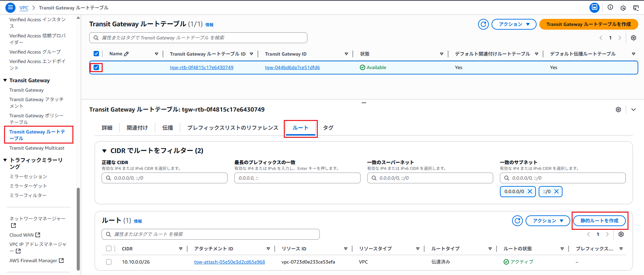Screen dimensions: 644x275
Task: Focus the exact CIDR filter field
Action: tap(165, 178)
